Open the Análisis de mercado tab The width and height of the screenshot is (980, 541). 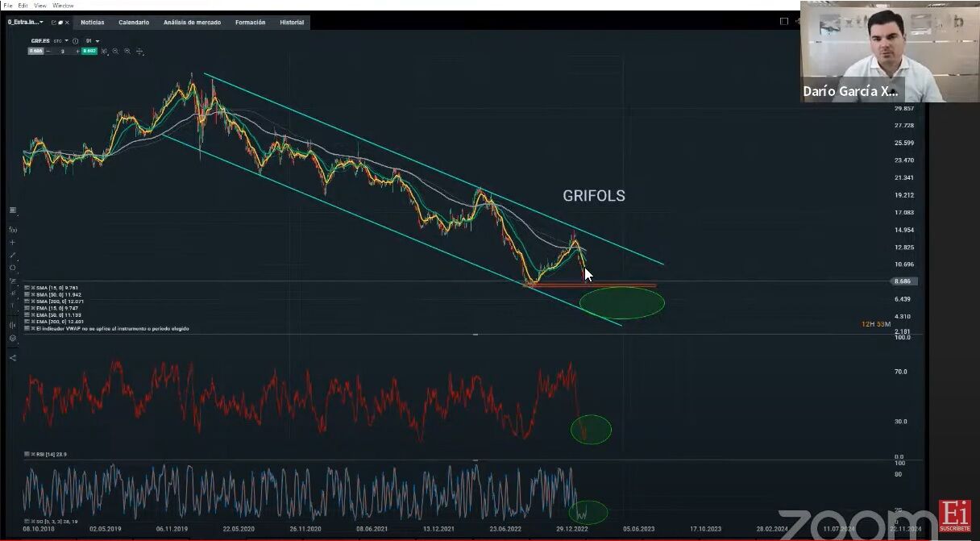coord(192,23)
